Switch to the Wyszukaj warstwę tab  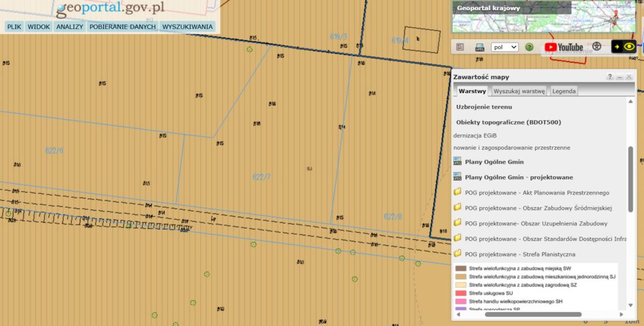519,91
